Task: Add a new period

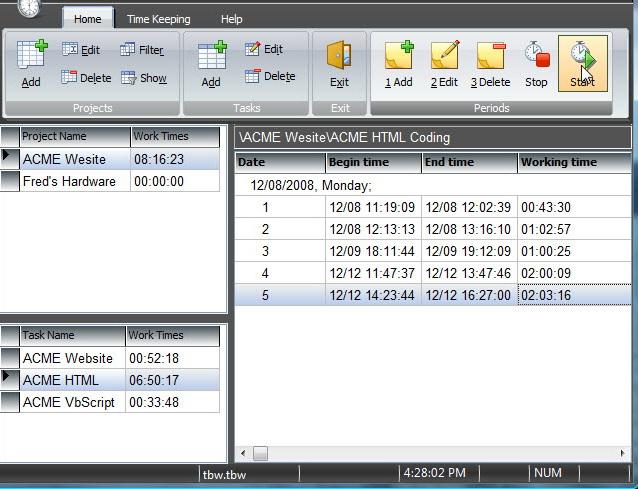Action: point(399,64)
